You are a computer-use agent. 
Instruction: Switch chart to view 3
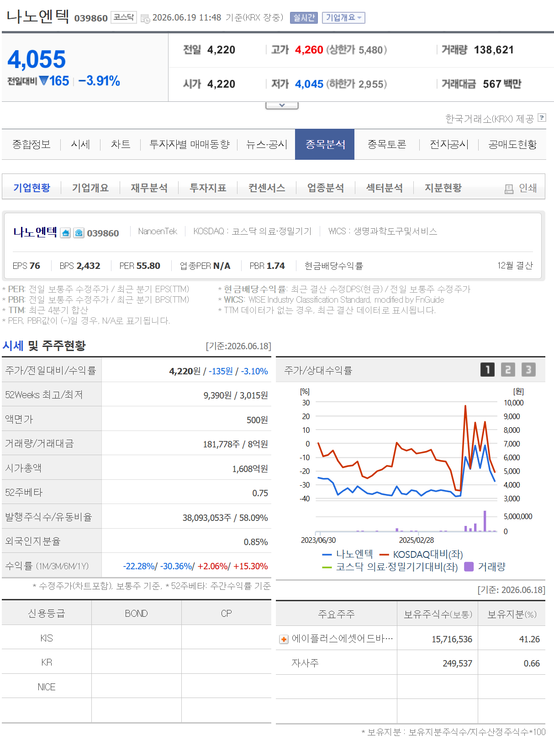(528, 369)
